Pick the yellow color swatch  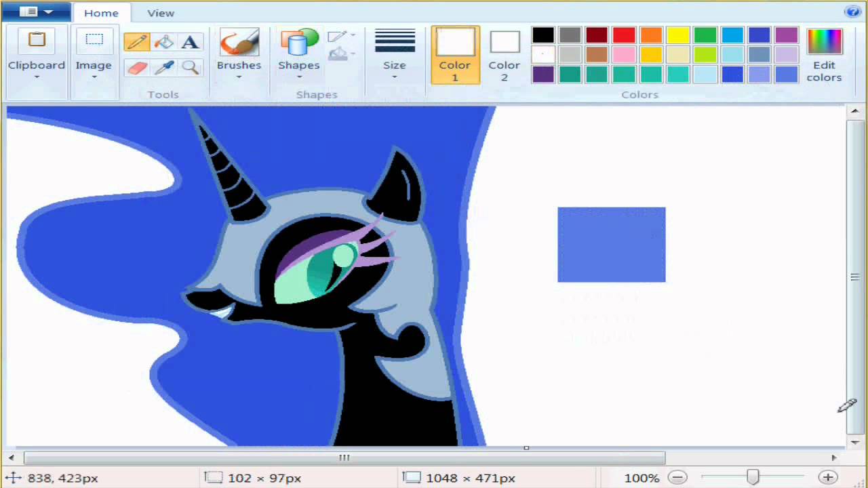coord(678,35)
